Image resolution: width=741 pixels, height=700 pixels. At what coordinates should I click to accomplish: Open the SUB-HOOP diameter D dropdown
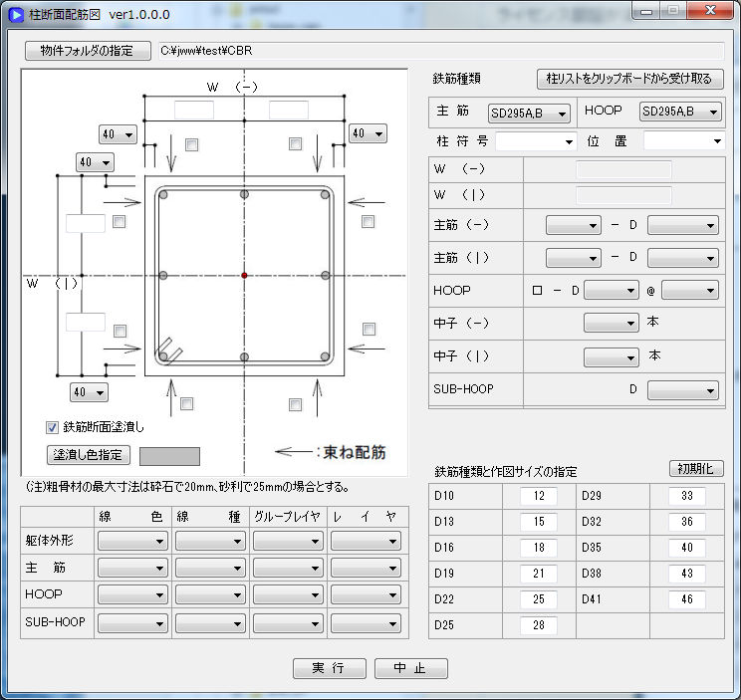coord(682,390)
